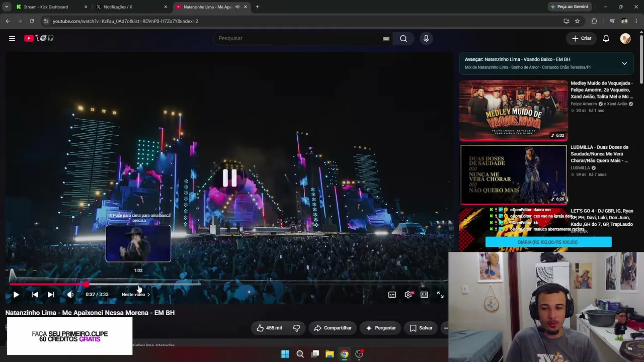Skip back to the previous video

35,295
